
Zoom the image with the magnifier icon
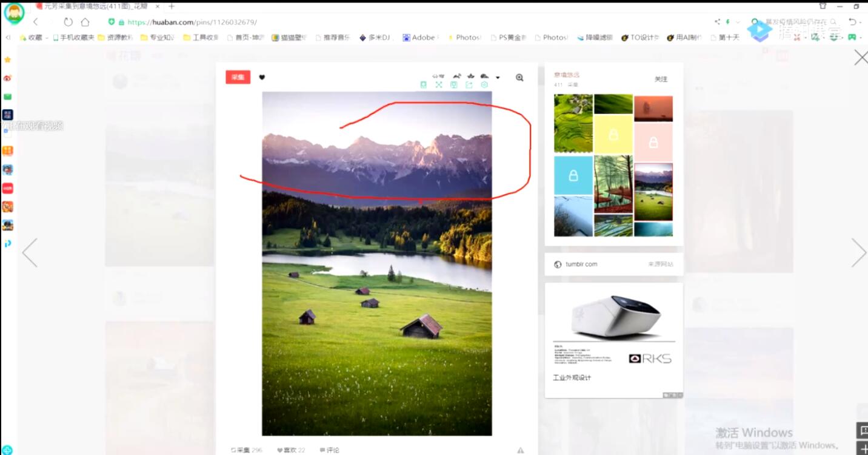(x=519, y=78)
